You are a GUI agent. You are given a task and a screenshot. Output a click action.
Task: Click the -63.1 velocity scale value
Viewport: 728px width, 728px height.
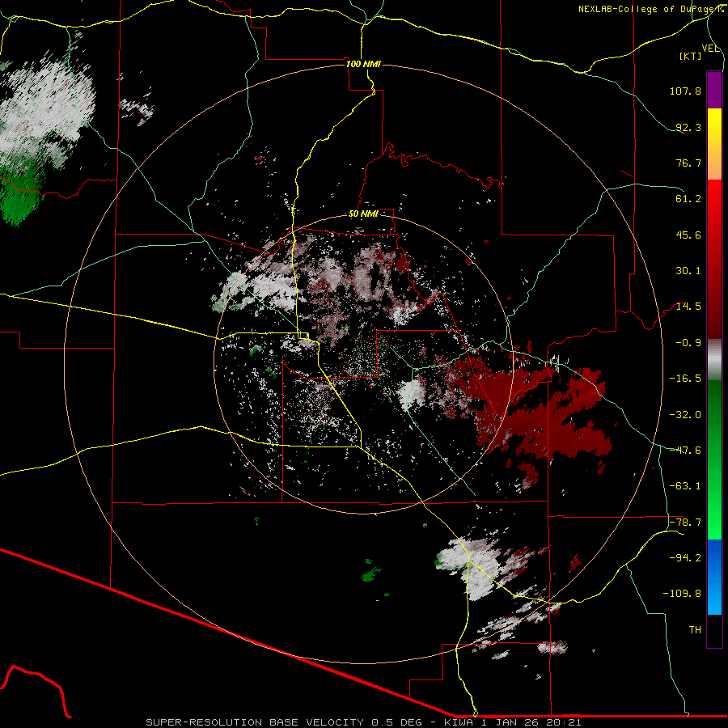(685, 486)
